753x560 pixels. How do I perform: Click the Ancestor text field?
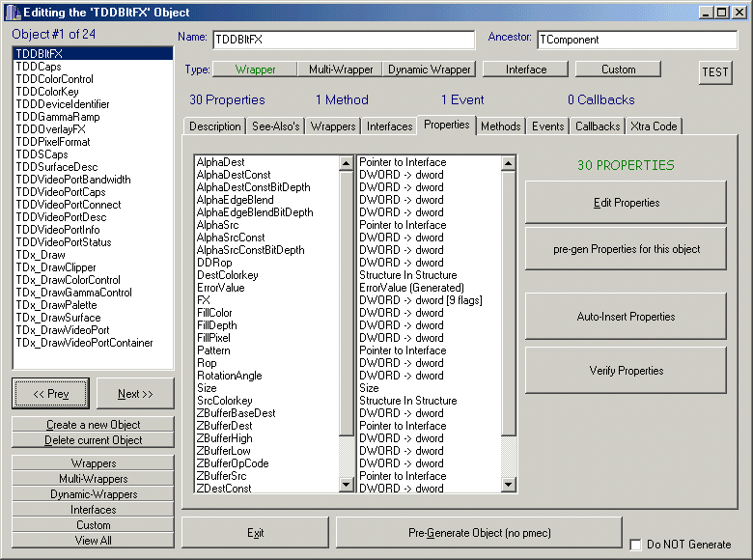tap(636, 40)
